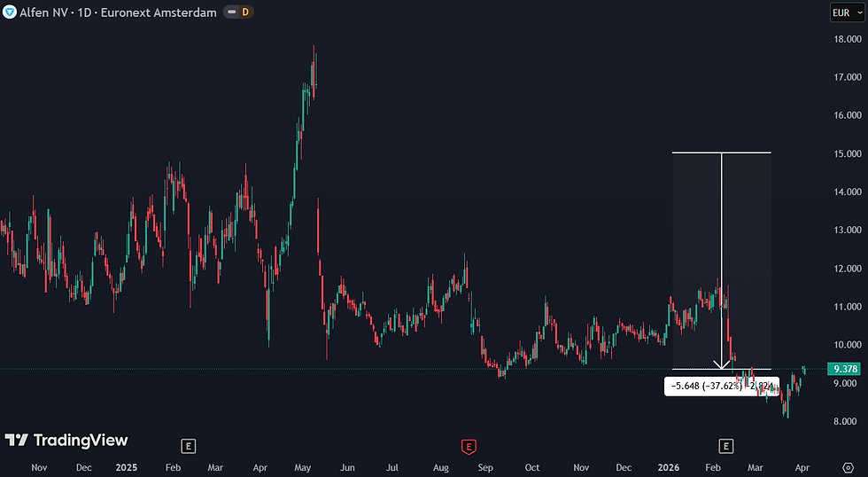Click the earnings E marker above Feb 2025
The width and height of the screenshot is (868, 477).
point(188,446)
